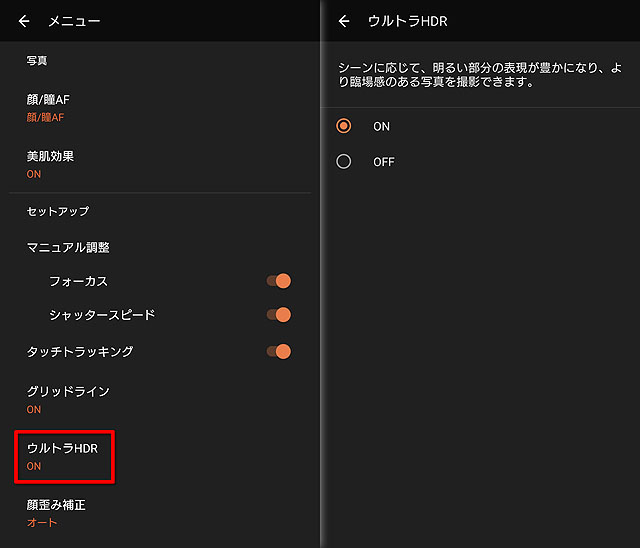The width and height of the screenshot is (640, 548).
Task: Tap the back arrow beside メニュー
Action: click(x=25, y=21)
